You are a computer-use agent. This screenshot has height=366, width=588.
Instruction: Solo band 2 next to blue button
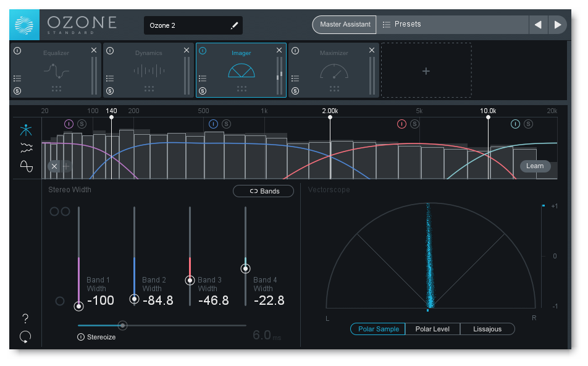point(226,124)
